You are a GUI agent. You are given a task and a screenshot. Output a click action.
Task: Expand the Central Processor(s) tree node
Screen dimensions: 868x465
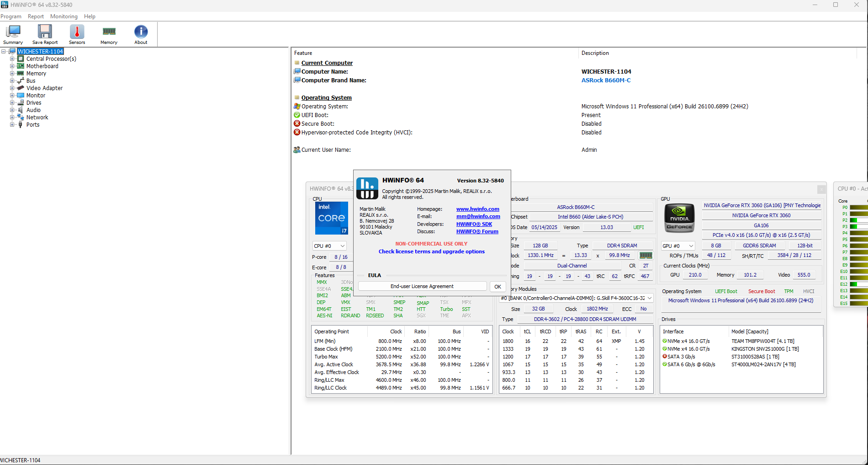coord(12,59)
